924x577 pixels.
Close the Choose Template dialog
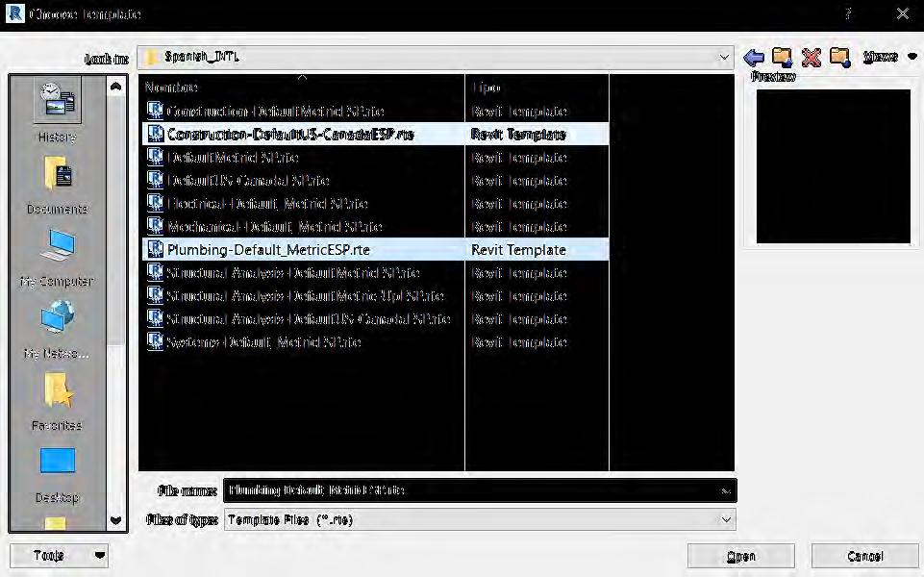902,13
